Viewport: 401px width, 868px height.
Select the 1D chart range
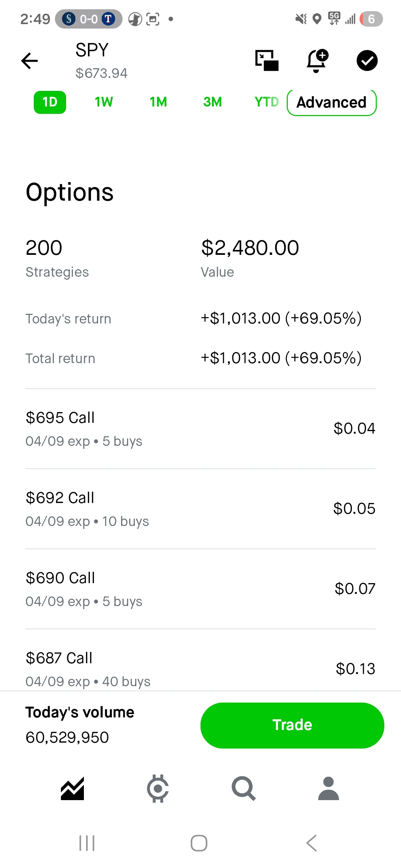click(x=50, y=102)
